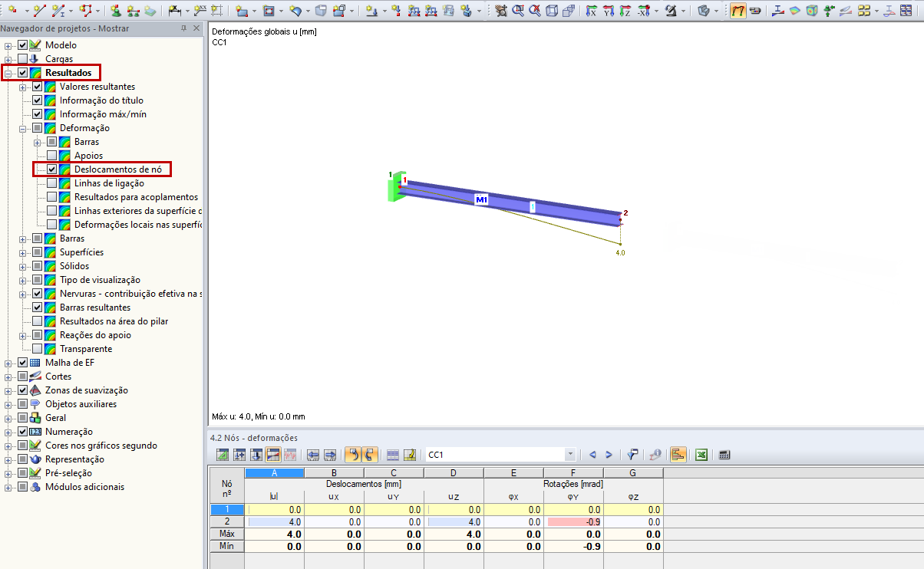This screenshot has height=569, width=924.
Task: Select column header F in table
Action: (x=573, y=473)
